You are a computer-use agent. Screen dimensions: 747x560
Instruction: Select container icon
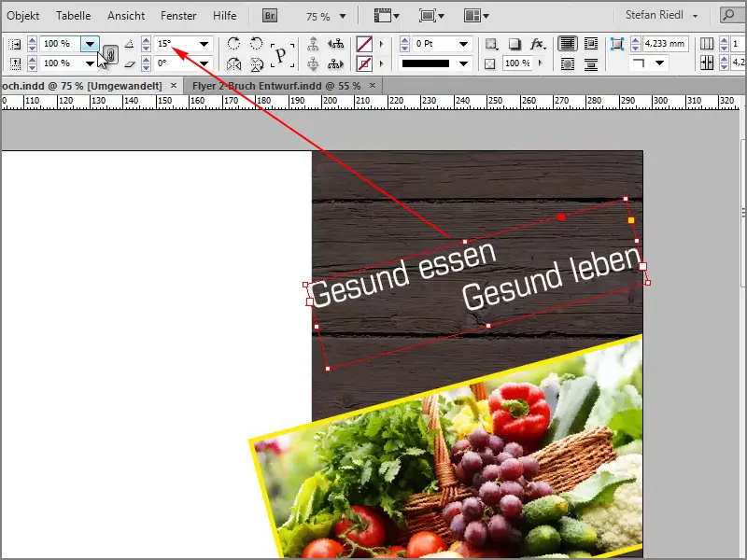click(313, 44)
